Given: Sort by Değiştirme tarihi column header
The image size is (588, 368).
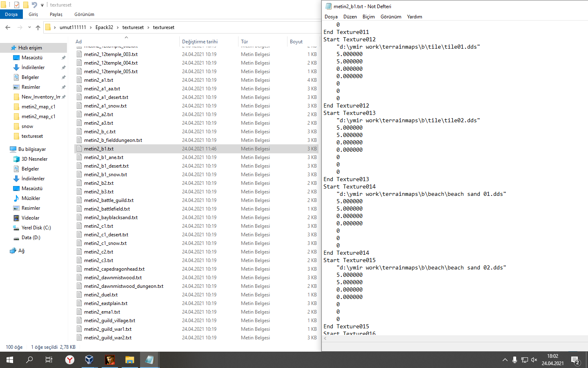Looking at the screenshot, I should point(200,42).
